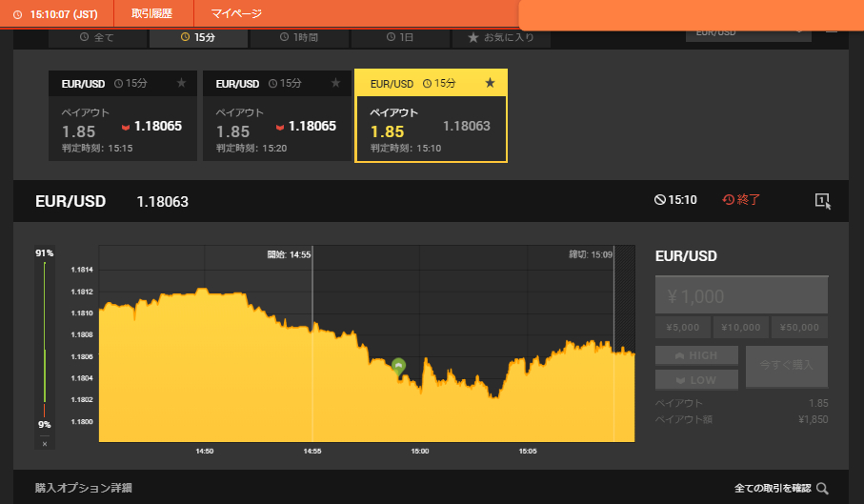Viewport: 864px width, 504px height.
Task: Select EUR/USD card with 判定時刻 15:15
Action: point(123,115)
